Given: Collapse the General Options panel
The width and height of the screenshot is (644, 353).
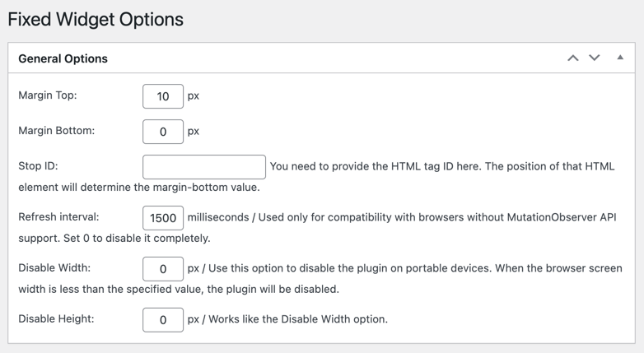Looking at the screenshot, I should coord(620,58).
